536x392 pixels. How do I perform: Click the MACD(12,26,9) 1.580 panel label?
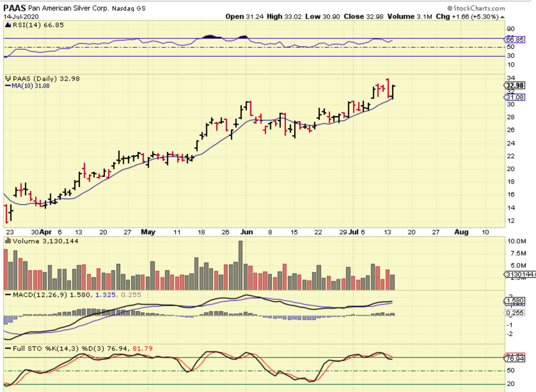click(x=51, y=295)
